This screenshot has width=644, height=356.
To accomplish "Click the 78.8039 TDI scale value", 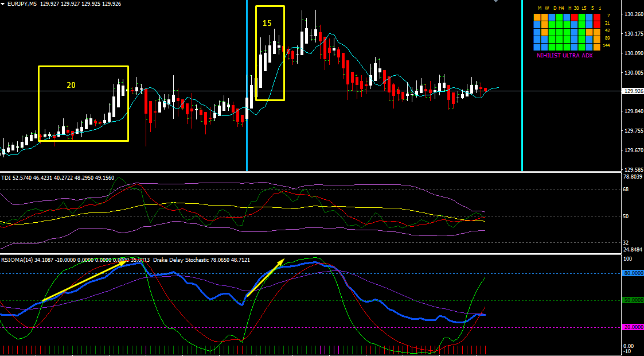I will click(633, 177).
